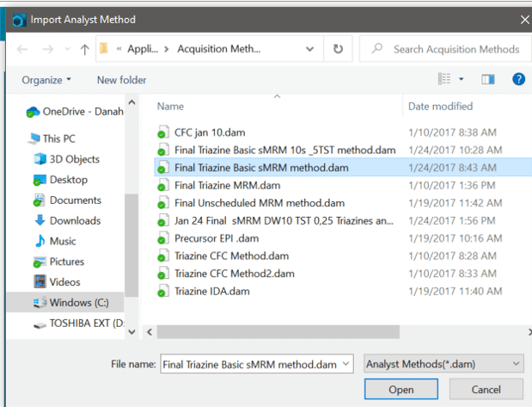Select Jan 24 Final sMRM DW10 file
This screenshot has width=532, height=407.
(x=284, y=221)
